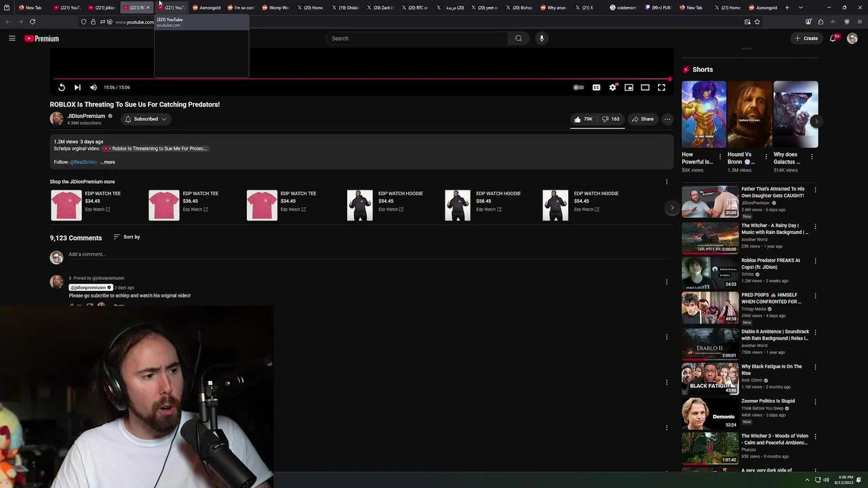Reload the page in the browser

click(33, 22)
